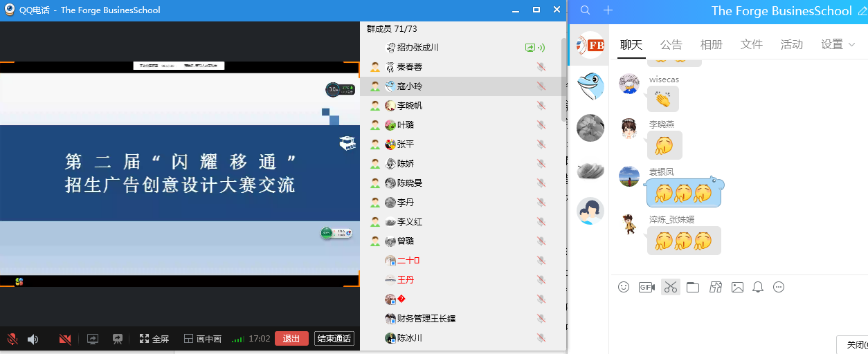This screenshot has width=868, height=354.
Task: Click the picture icon to send image
Action: pos(737,287)
